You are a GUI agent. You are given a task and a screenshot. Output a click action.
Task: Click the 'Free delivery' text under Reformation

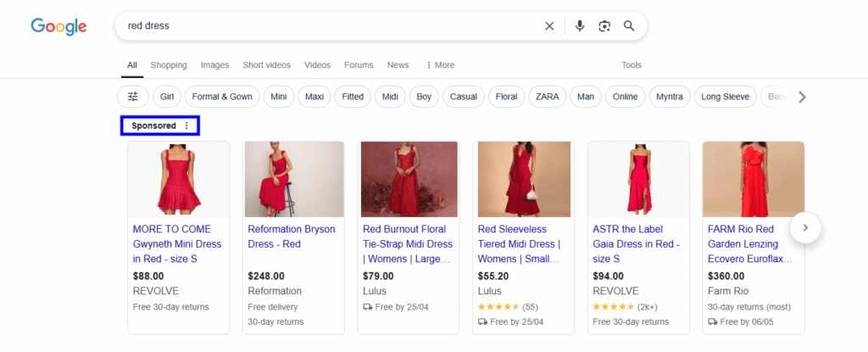pyautogui.click(x=273, y=307)
